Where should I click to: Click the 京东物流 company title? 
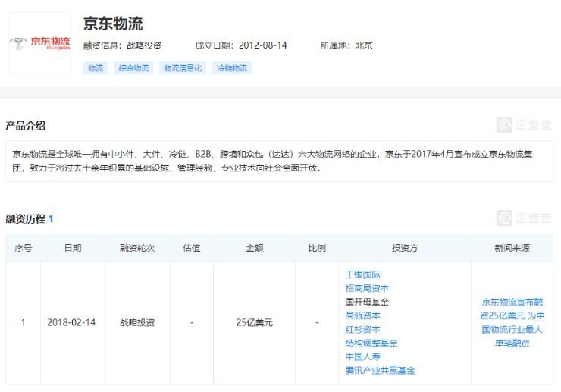pos(113,24)
